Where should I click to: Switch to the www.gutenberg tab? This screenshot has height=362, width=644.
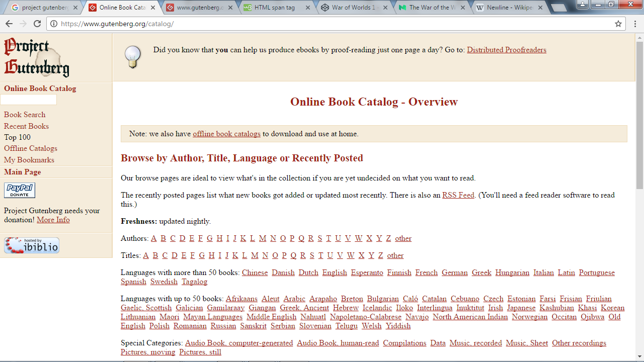pos(199,8)
